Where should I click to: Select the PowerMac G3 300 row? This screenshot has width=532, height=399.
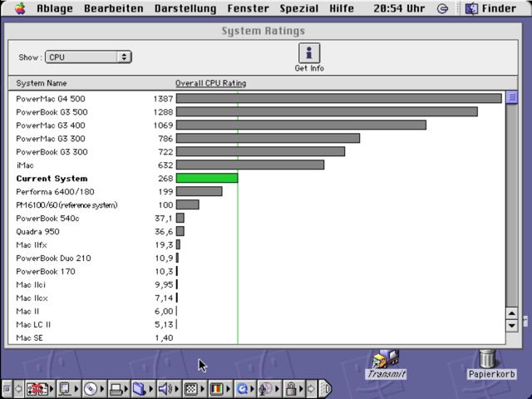(x=257, y=139)
